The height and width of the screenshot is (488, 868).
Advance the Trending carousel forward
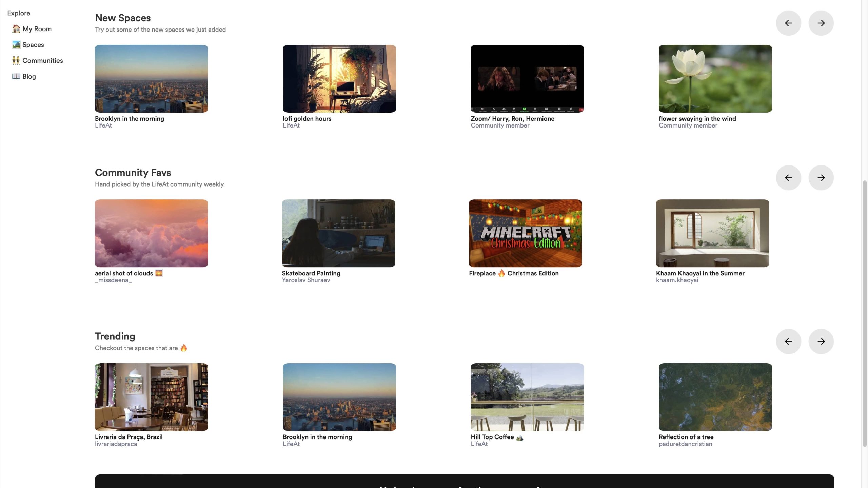(x=821, y=341)
